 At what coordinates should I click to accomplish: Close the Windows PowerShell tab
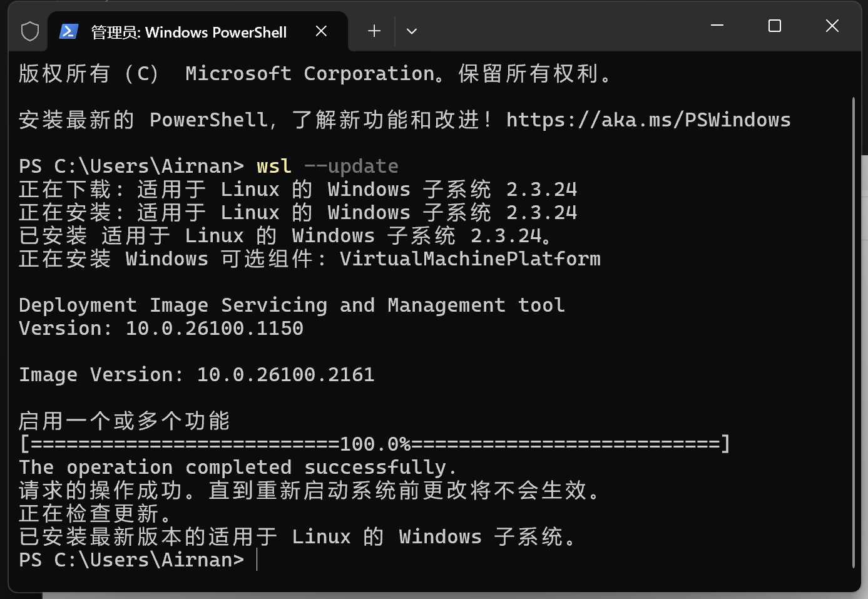[321, 31]
